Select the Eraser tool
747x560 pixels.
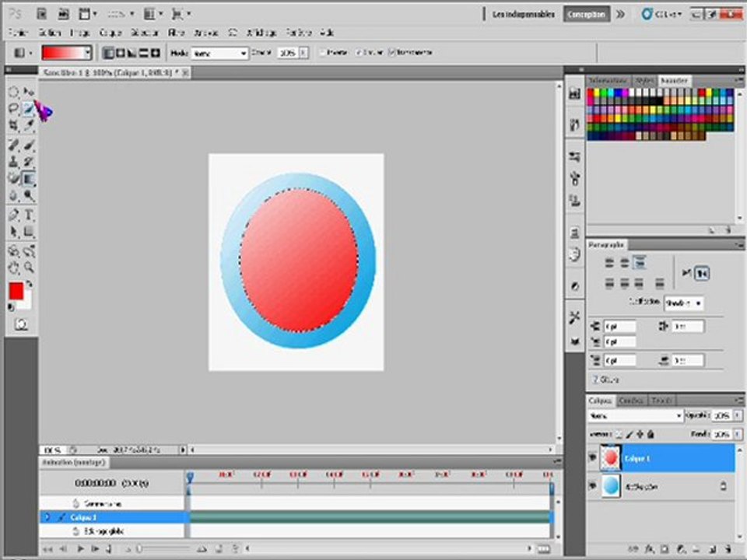coord(13,179)
